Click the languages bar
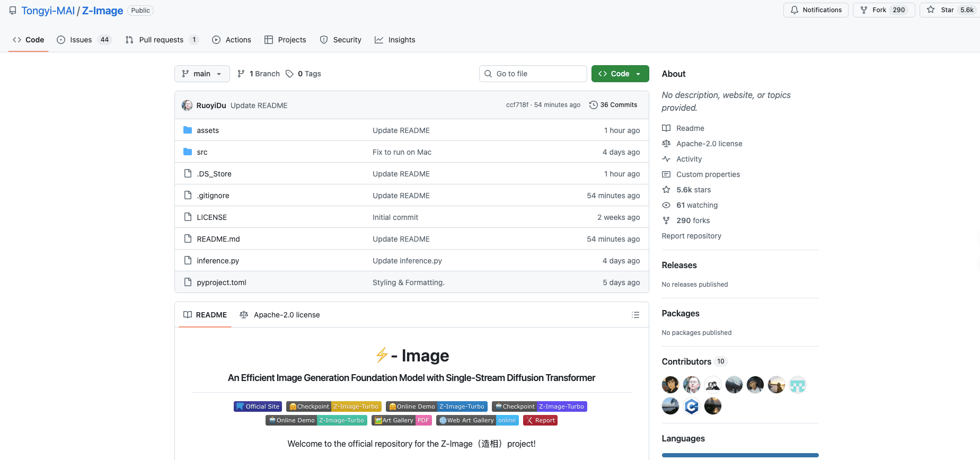 [x=740, y=455]
